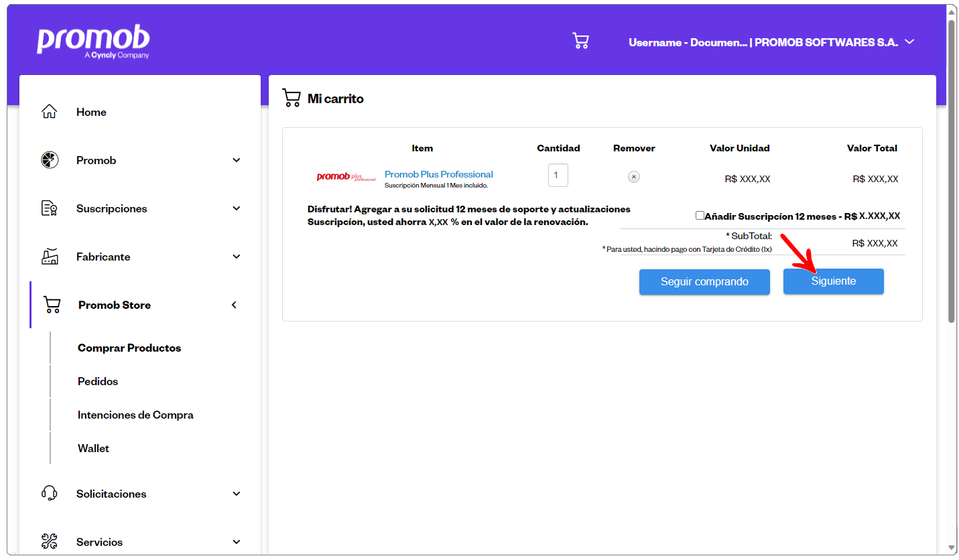Image resolution: width=959 pixels, height=560 pixels.
Task: Click the Home house icon in sidebar
Action: [x=50, y=112]
